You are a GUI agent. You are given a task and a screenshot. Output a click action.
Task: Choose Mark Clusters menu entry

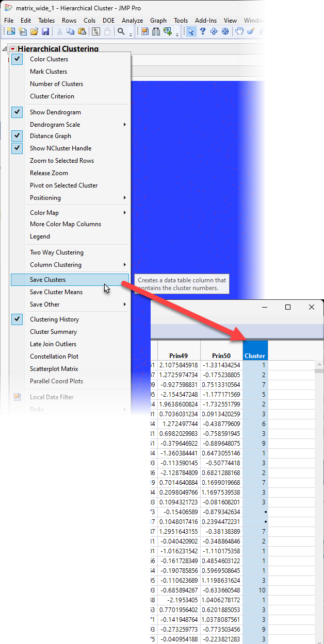point(70,72)
